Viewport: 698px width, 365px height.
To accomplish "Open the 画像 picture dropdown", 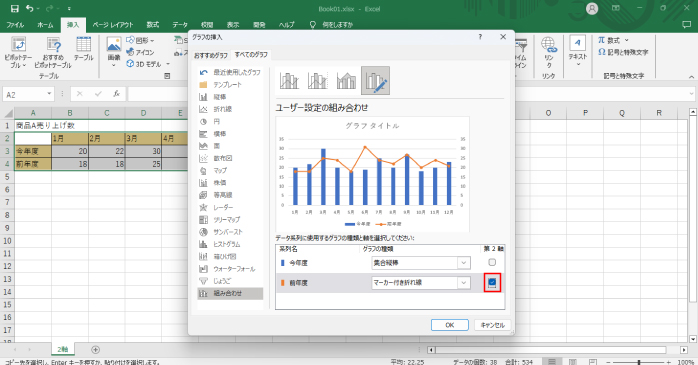I will pyautogui.click(x=114, y=51).
